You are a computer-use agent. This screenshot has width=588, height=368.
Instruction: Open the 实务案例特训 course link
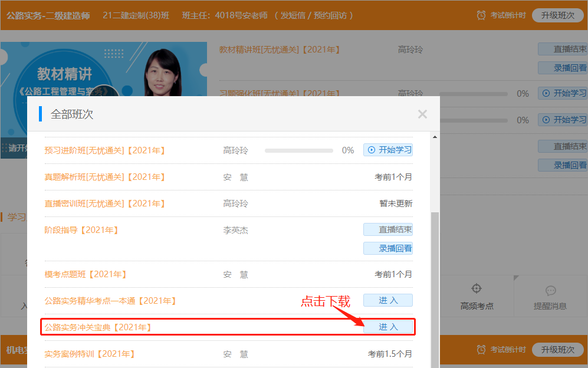[90, 354]
